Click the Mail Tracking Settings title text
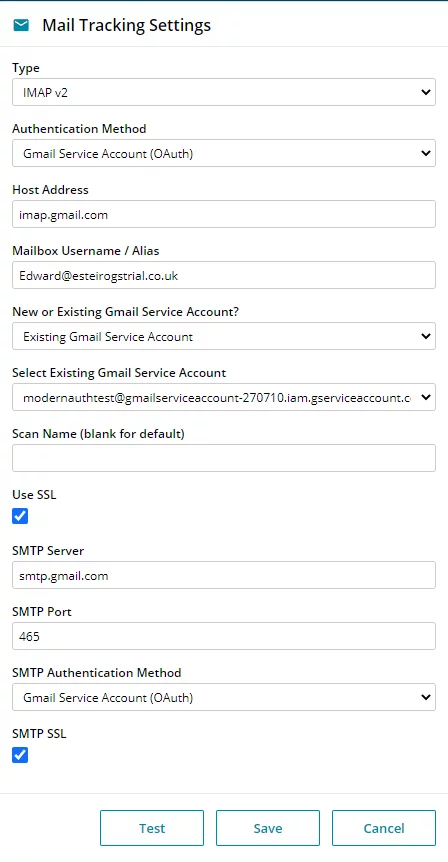 (x=126, y=25)
